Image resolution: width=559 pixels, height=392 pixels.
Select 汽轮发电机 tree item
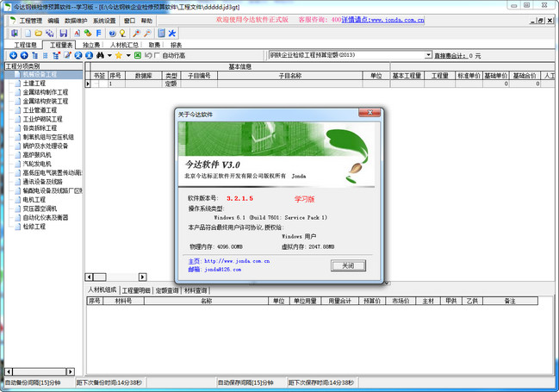tap(37, 164)
